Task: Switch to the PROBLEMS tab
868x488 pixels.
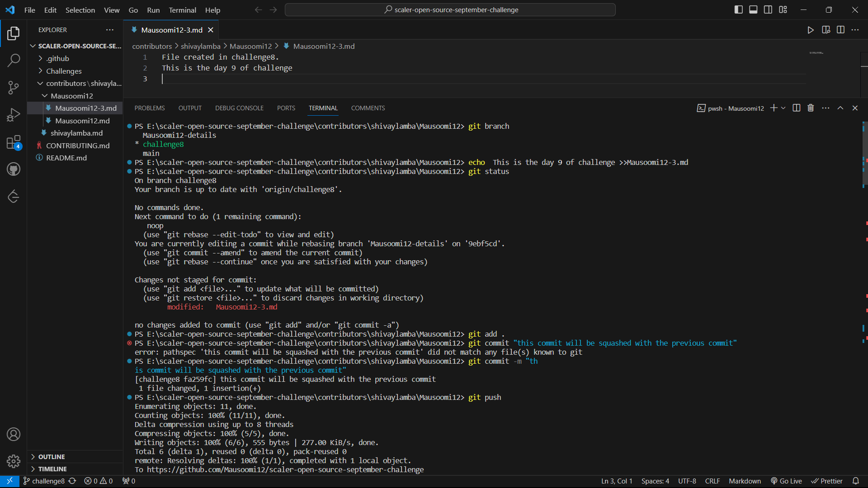Action: pyautogui.click(x=149, y=108)
